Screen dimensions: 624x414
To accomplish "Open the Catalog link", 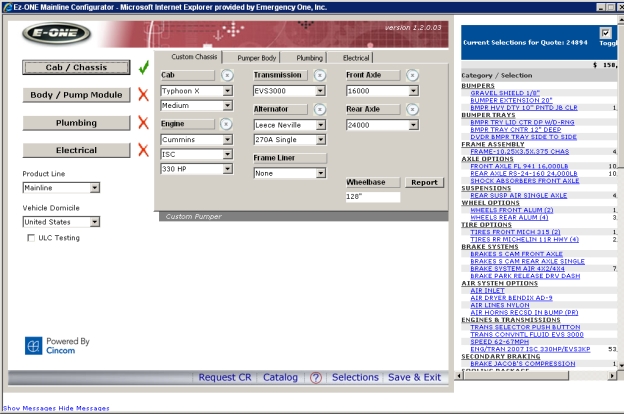I will (280, 377).
